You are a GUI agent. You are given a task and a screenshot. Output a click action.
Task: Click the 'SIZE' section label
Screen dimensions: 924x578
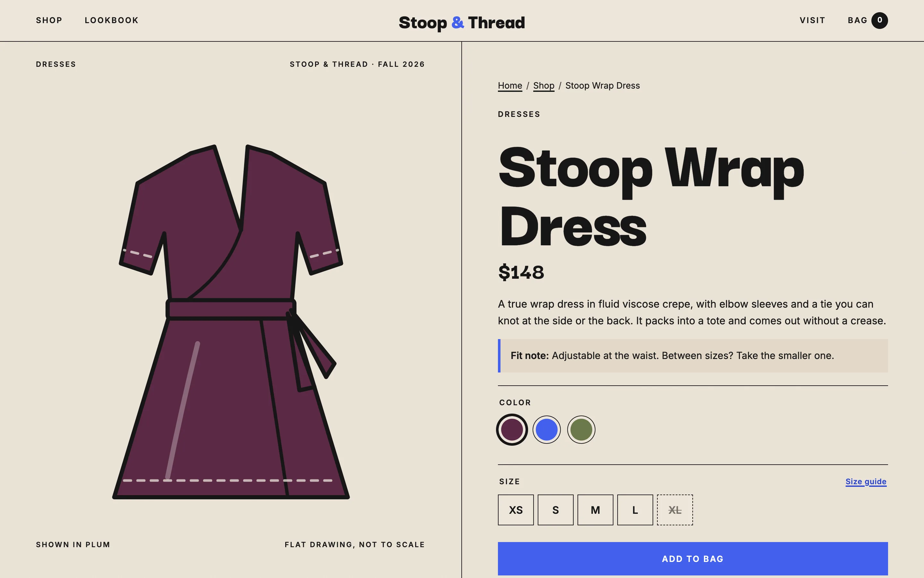(x=510, y=482)
